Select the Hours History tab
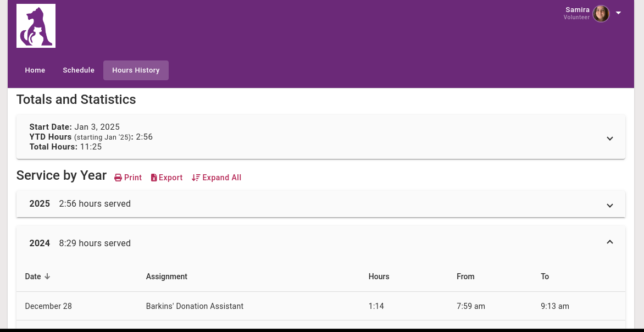The width and height of the screenshot is (644, 332). (x=136, y=70)
